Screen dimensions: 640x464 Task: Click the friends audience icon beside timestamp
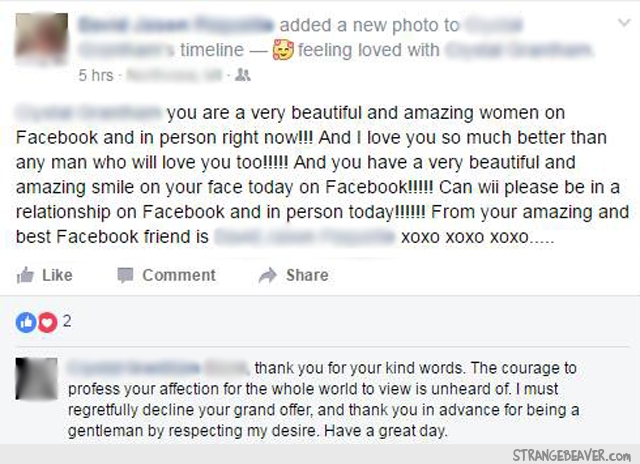point(241,74)
